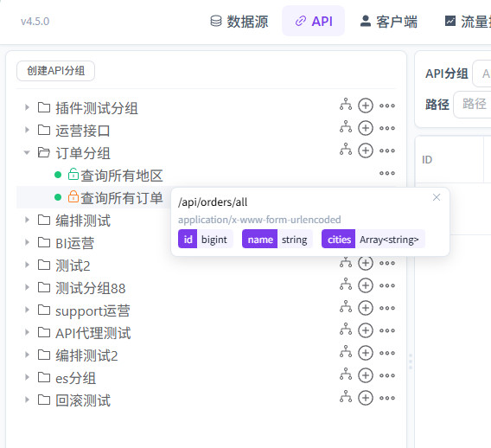The height and width of the screenshot is (448, 491).
Task: Click hierarchy icon for 订单分组
Action: [x=346, y=150]
